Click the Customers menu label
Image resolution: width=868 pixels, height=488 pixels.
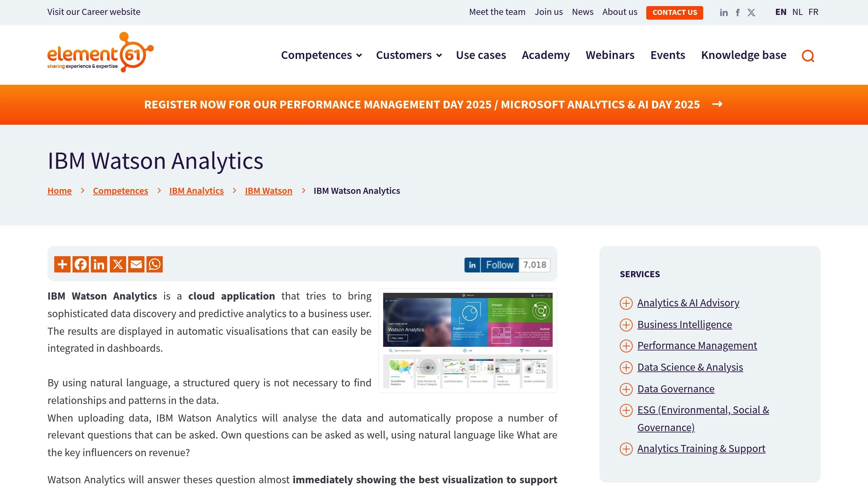pyautogui.click(x=404, y=55)
